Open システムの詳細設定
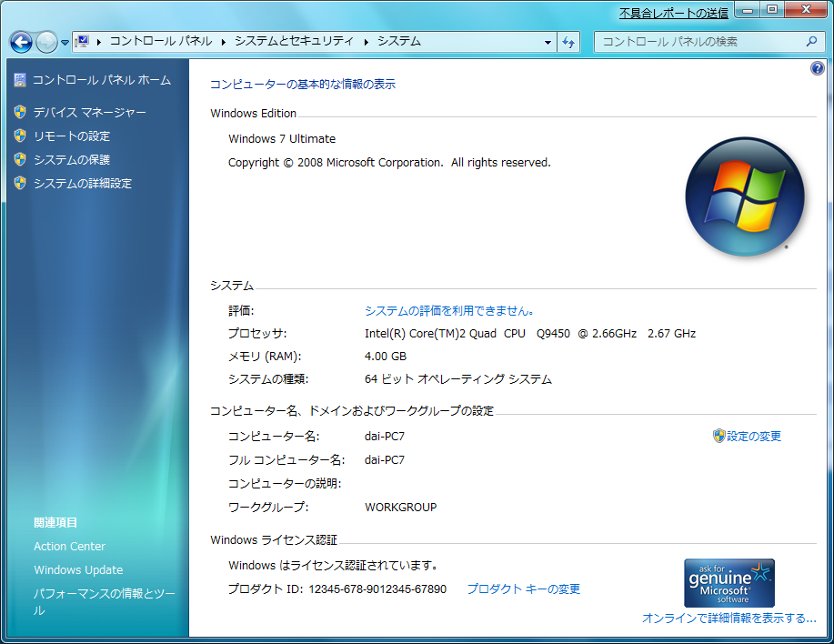Screen dimensions: 834x644 83,184
